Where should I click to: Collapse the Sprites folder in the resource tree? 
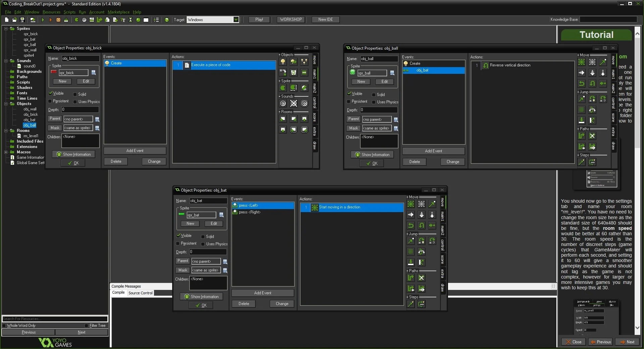(6, 29)
